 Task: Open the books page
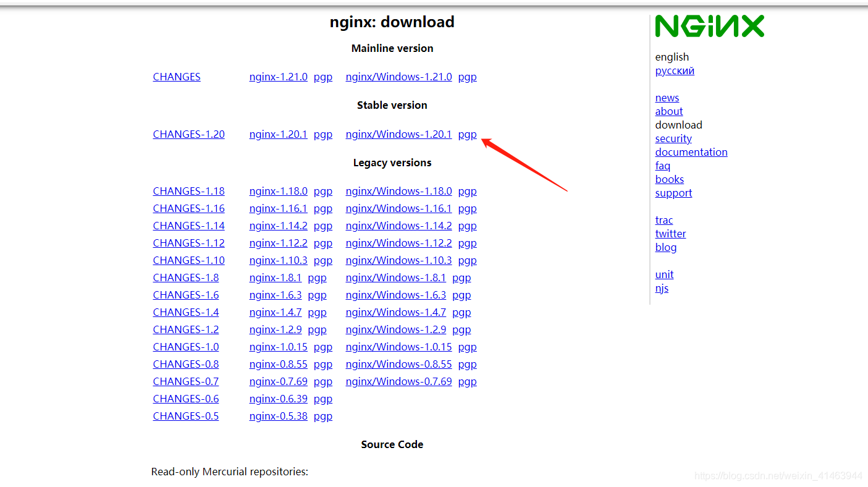point(670,179)
